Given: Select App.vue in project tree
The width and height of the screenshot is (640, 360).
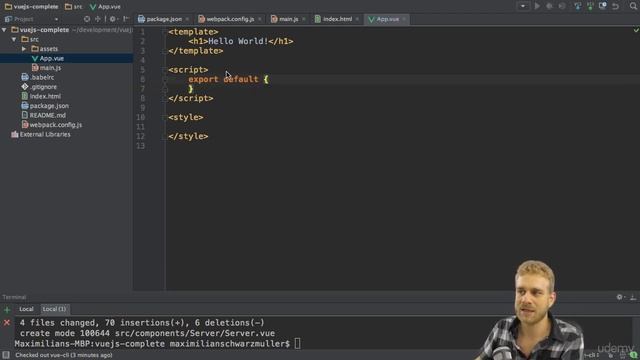Looking at the screenshot, I should [47, 58].
